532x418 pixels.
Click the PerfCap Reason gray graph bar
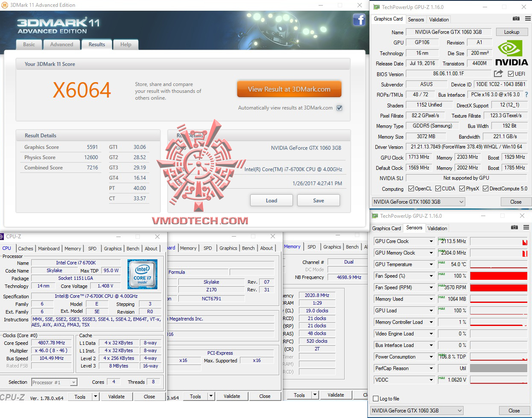pos(499,368)
